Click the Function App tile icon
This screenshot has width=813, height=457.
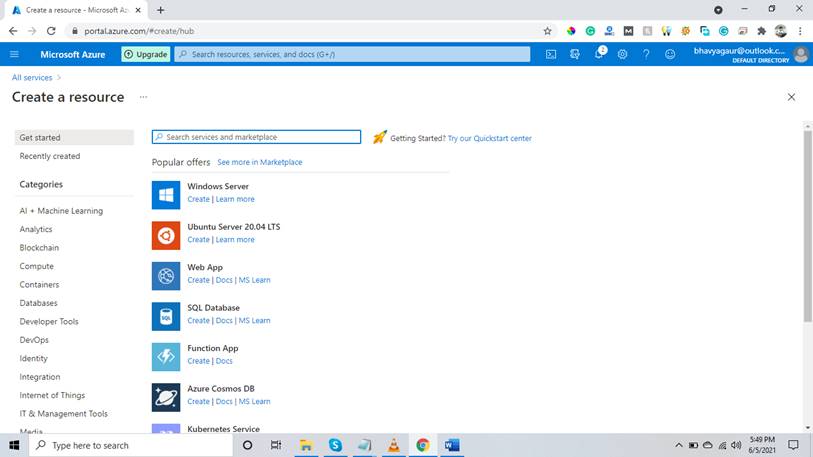(166, 357)
